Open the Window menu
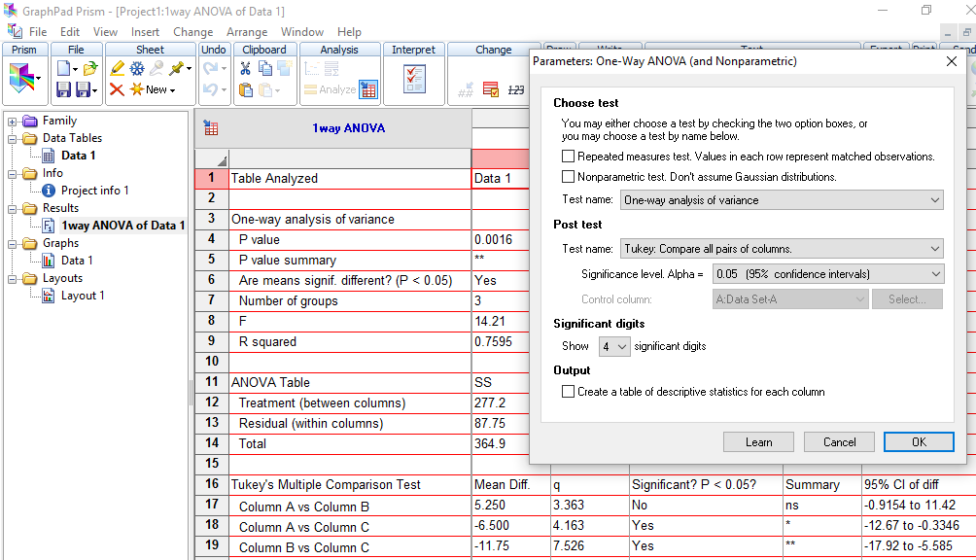 point(302,32)
